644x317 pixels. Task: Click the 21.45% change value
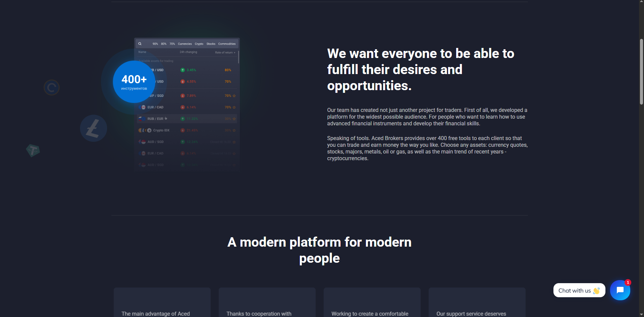192,130
